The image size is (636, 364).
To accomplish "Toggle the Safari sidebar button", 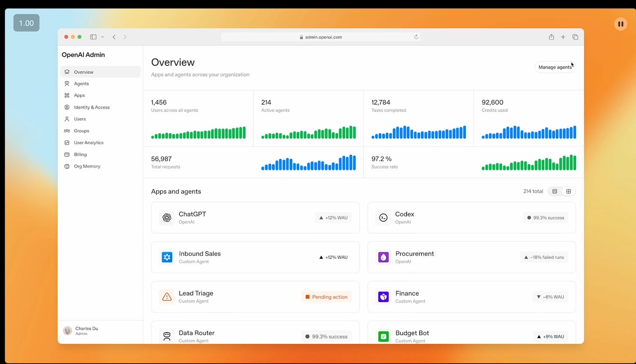I will [93, 37].
